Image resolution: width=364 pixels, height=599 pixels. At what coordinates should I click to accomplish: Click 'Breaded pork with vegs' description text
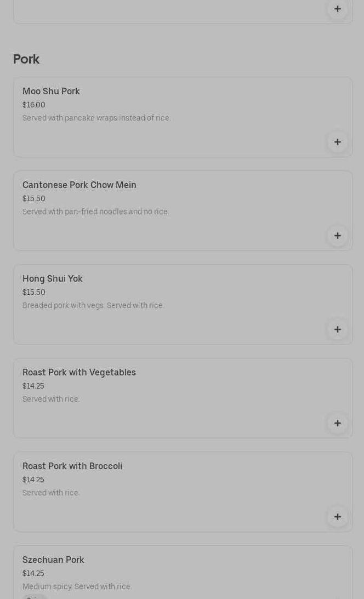click(93, 305)
